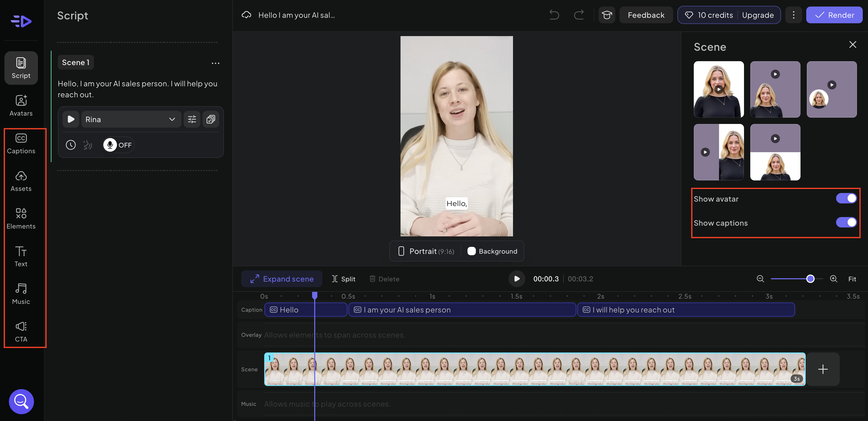Open the Music panel
The height and width of the screenshot is (421, 868).
[x=21, y=294]
